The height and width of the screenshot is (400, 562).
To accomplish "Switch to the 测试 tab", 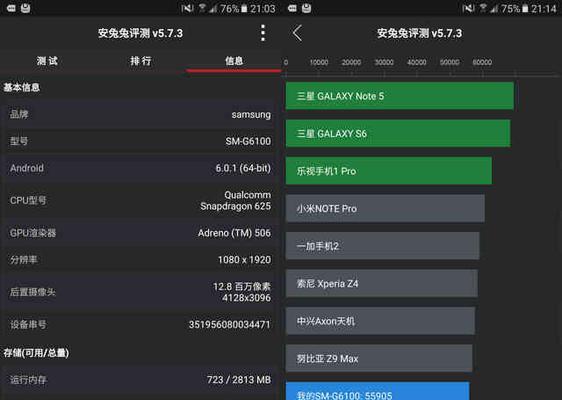I will pos(47,61).
